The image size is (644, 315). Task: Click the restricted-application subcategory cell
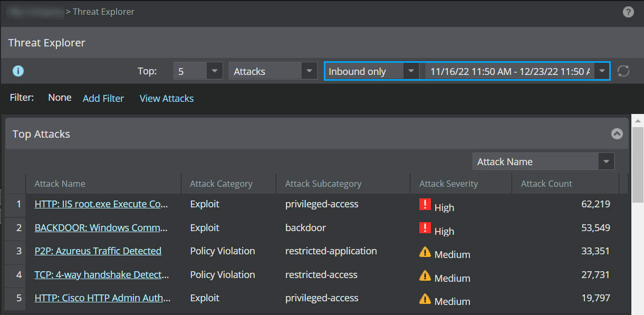click(x=343, y=251)
